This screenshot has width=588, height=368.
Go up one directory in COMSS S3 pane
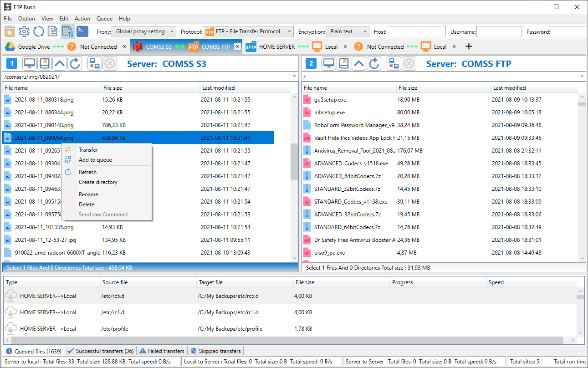point(60,64)
